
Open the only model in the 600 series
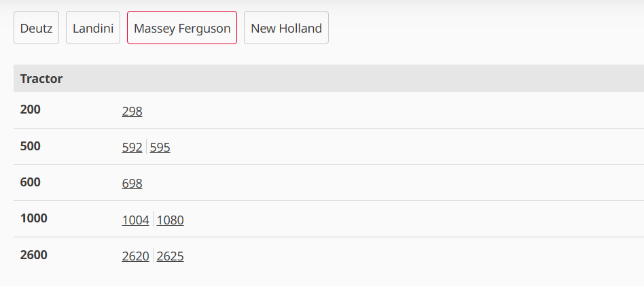132,183
